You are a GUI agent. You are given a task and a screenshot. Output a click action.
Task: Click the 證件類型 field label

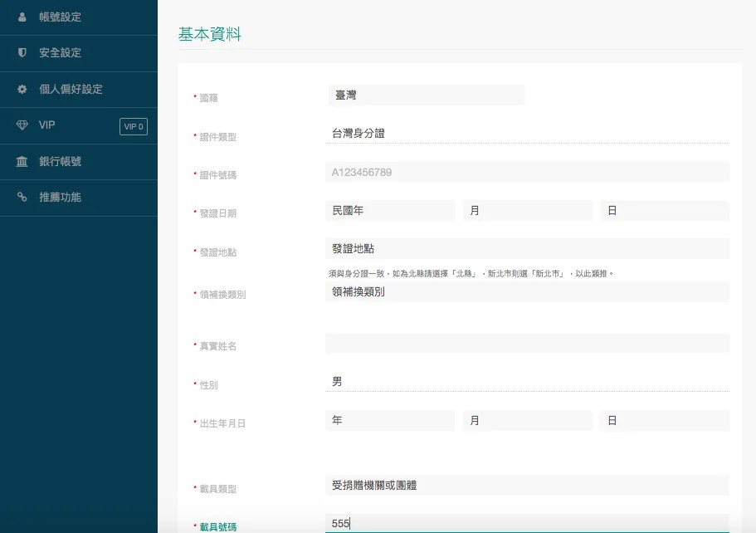218,137
